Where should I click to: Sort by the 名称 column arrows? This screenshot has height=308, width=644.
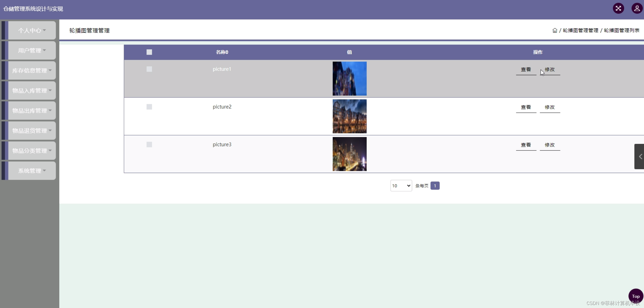(x=227, y=52)
